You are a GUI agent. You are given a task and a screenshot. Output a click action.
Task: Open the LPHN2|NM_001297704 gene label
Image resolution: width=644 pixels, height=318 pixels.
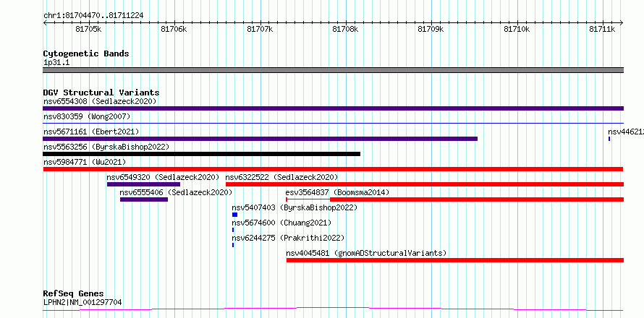82,303
